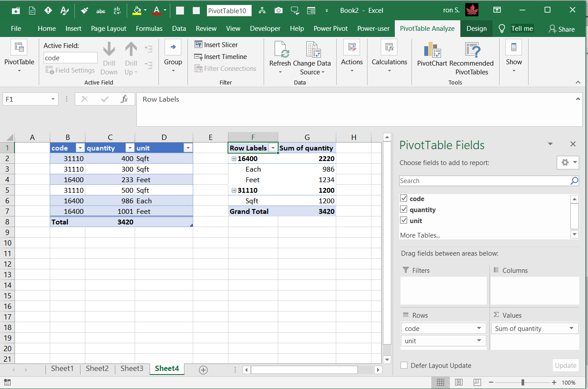The height and width of the screenshot is (389, 588).
Task: Click the Page Break Preview icon
Action: [477, 382]
